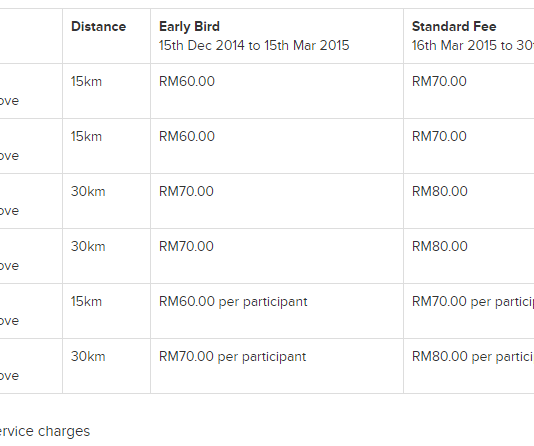Image resolution: width=534 pixels, height=446 pixels.
Task: Select the Early Bird date range text
Action: [254, 45]
